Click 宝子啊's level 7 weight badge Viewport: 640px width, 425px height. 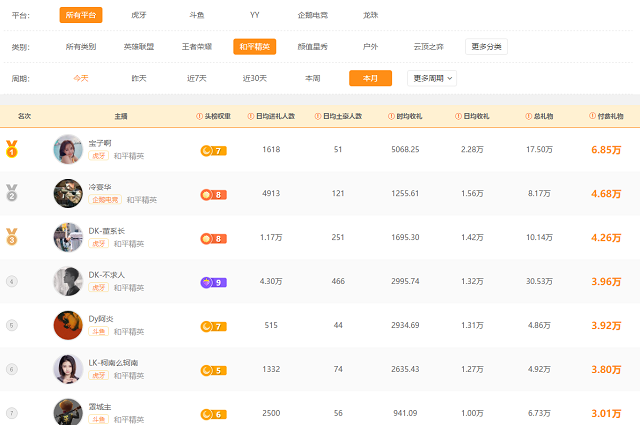(213, 150)
